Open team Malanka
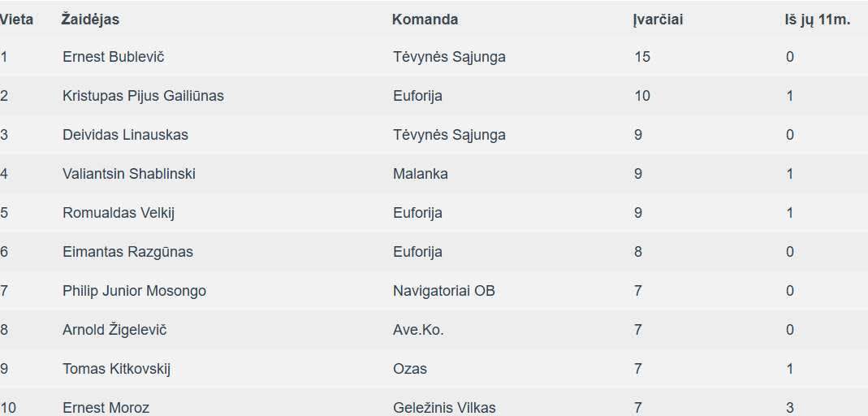Screen dimensions: 868x416 coord(421,174)
